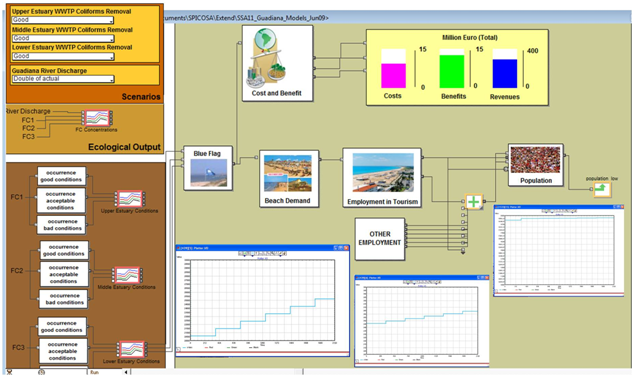The width and height of the screenshot is (634, 377).
Task: Click FC1 occurrence good conditions block
Action: tap(61, 176)
